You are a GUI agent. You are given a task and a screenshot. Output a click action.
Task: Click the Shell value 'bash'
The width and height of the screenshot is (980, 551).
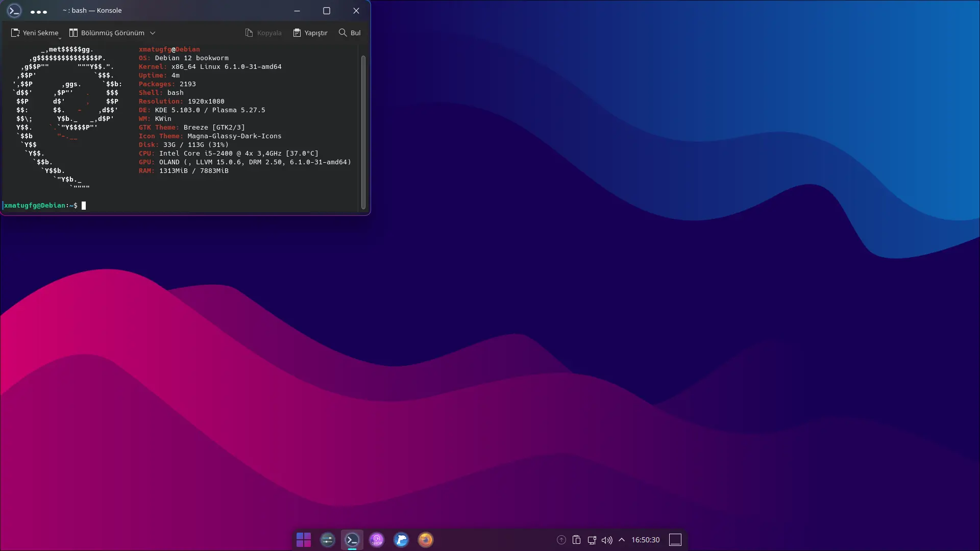click(176, 93)
